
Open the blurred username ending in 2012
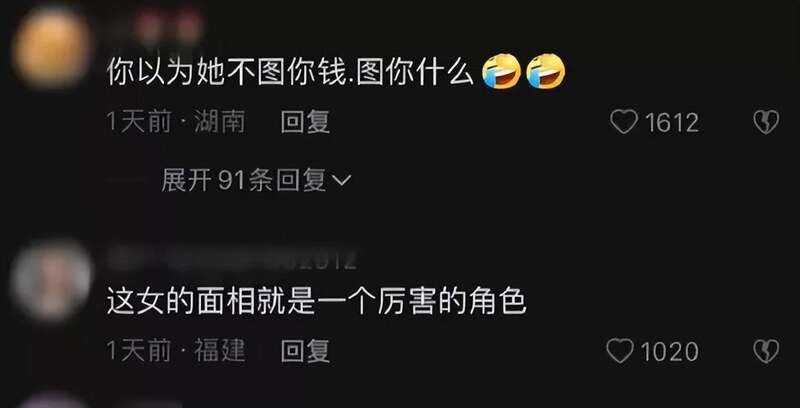232,260
